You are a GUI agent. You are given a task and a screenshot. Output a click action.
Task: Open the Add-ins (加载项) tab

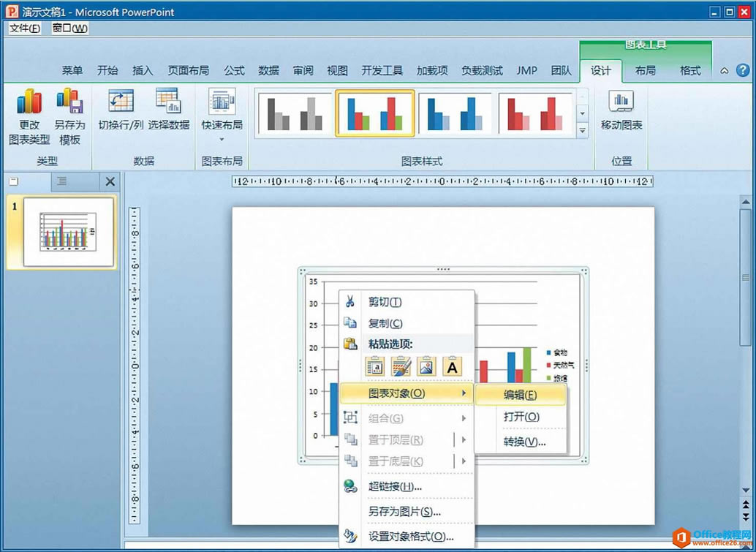coord(433,70)
